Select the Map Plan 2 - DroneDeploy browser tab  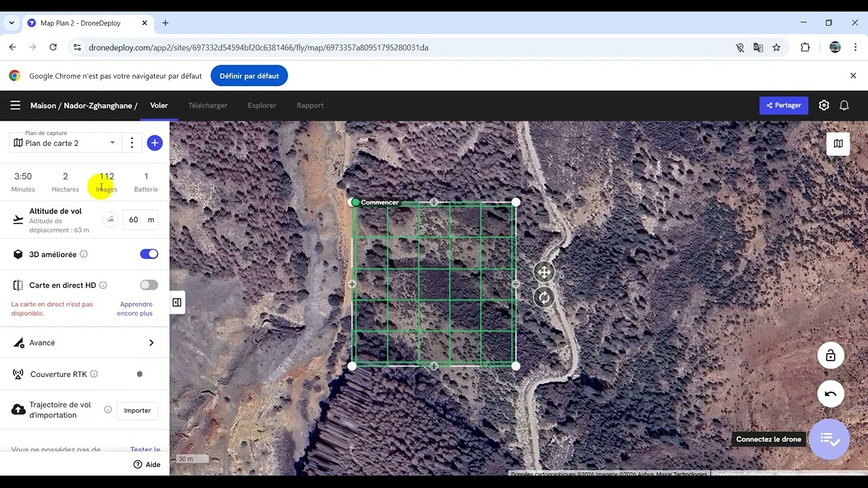(87, 23)
